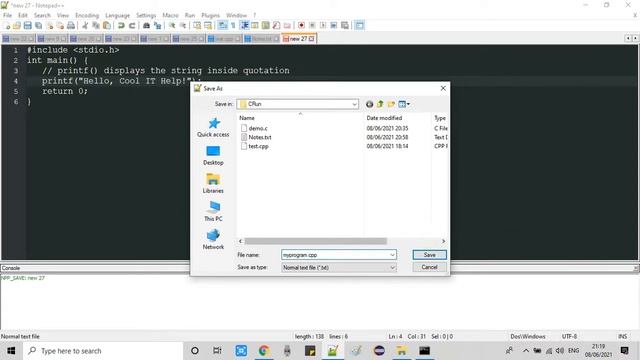Image resolution: width=640 pixels, height=360 pixels.
Task: Click the Print toolbar icon
Action: coord(71,25)
